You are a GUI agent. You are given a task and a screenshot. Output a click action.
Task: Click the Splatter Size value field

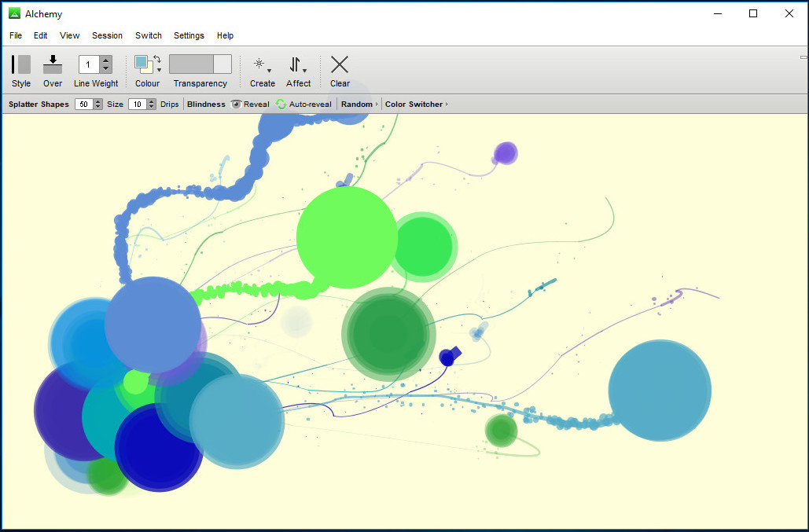point(137,105)
